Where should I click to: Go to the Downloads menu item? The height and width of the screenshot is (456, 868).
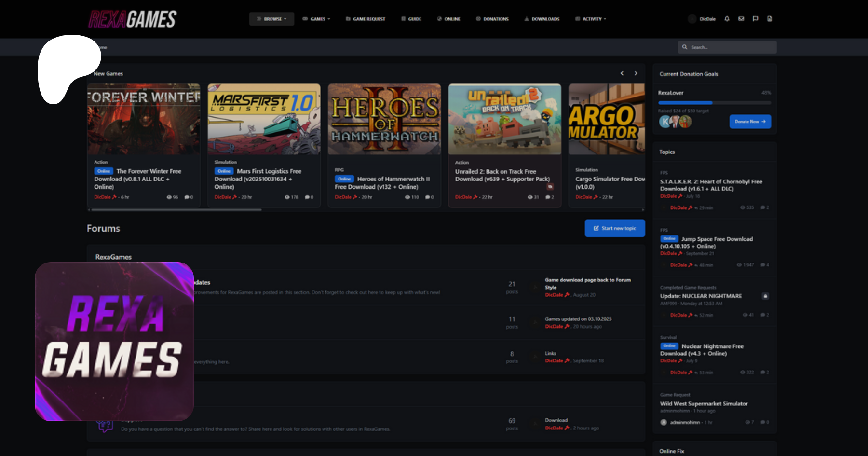coord(542,19)
